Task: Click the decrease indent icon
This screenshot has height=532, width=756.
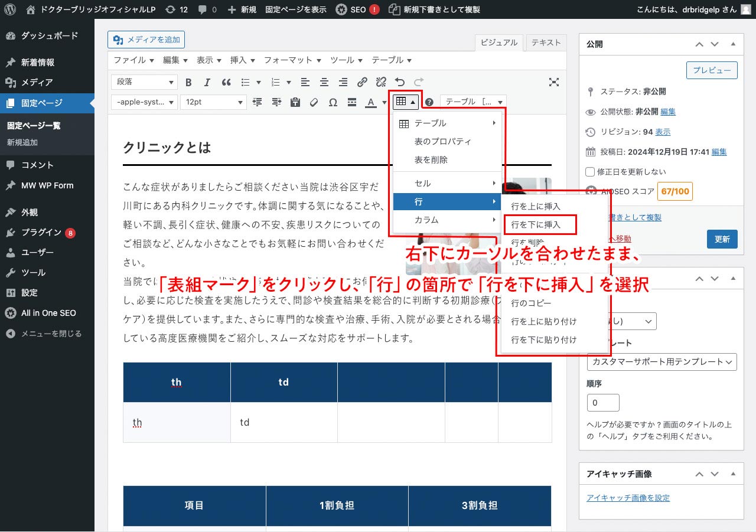Action: [x=258, y=102]
